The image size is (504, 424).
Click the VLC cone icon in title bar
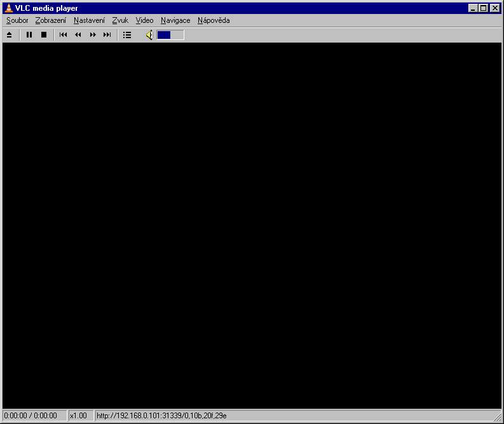pyautogui.click(x=9, y=8)
